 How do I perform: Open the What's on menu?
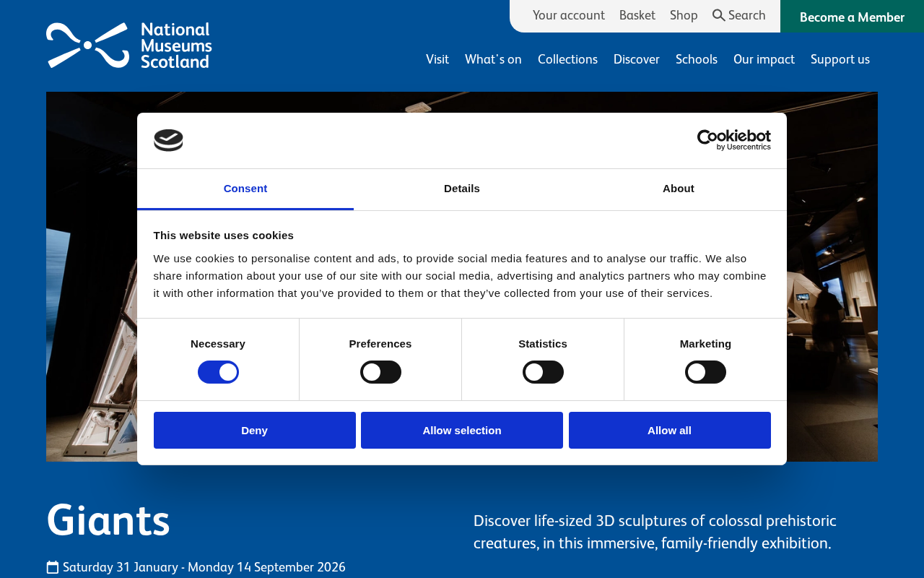click(x=493, y=59)
